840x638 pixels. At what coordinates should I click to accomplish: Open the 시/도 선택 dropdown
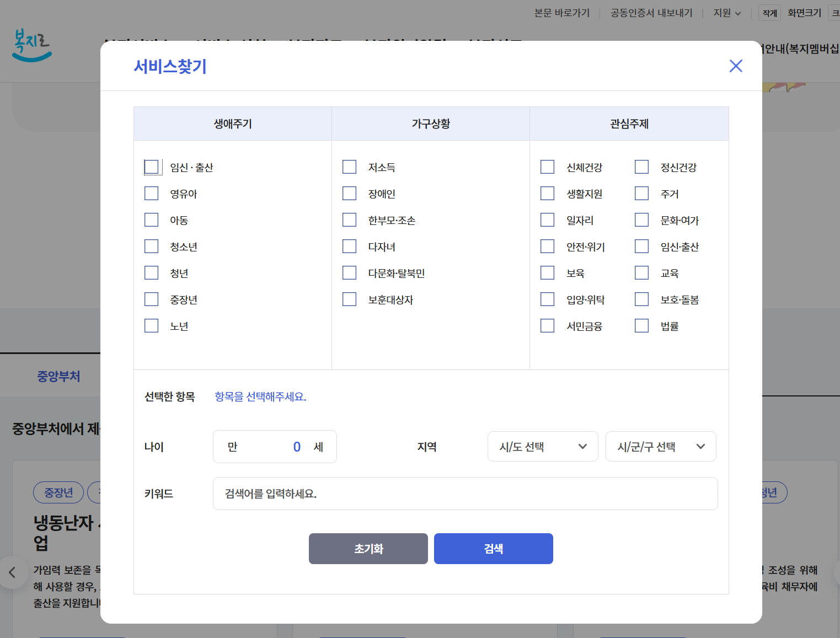pyautogui.click(x=542, y=447)
